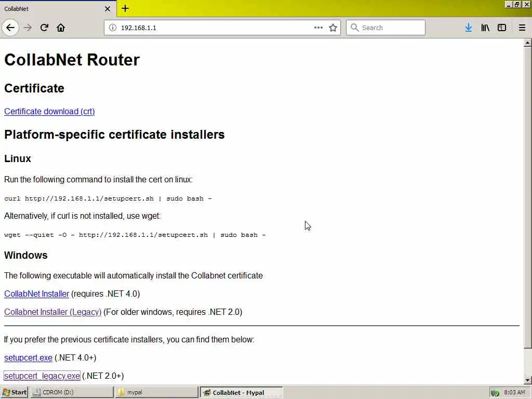This screenshot has height=399, width=532.
Task: Open the Library menu
Action: pyautogui.click(x=485, y=28)
